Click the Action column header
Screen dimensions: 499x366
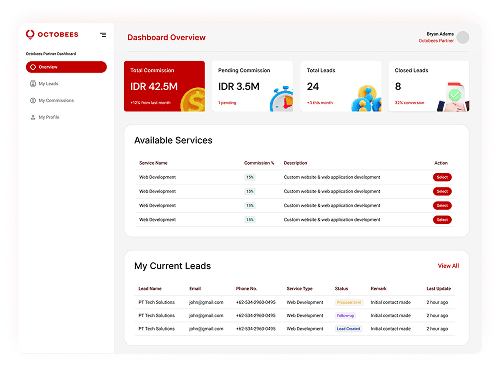click(441, 163)
